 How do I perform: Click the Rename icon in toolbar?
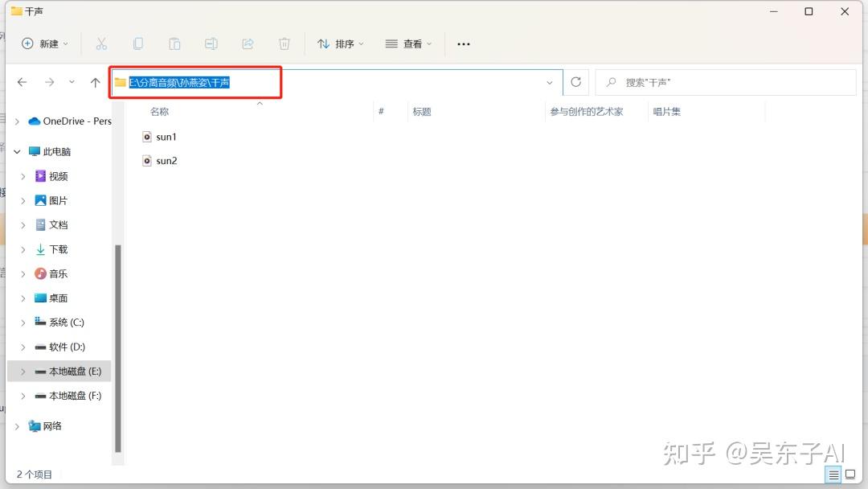[211, 43]
